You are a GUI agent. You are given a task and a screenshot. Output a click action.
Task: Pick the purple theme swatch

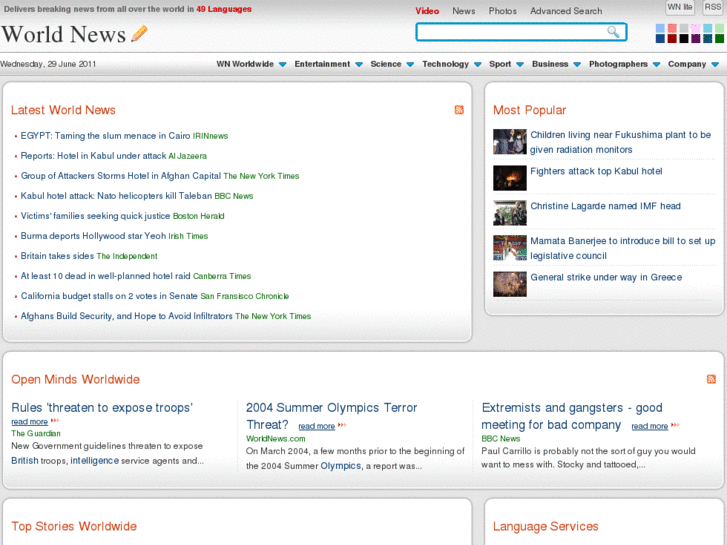click(695, 38)
